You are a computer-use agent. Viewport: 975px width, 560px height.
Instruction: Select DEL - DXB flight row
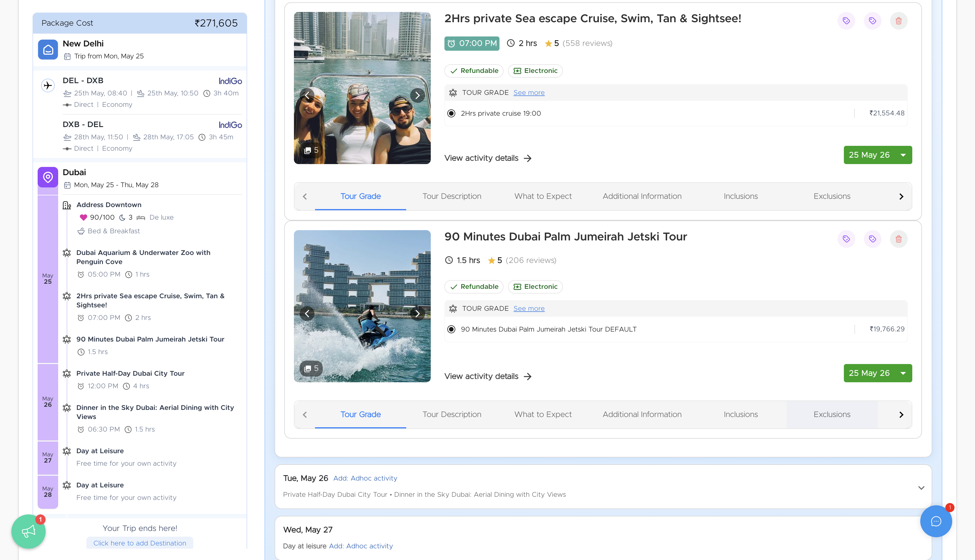tap(152, 92)
